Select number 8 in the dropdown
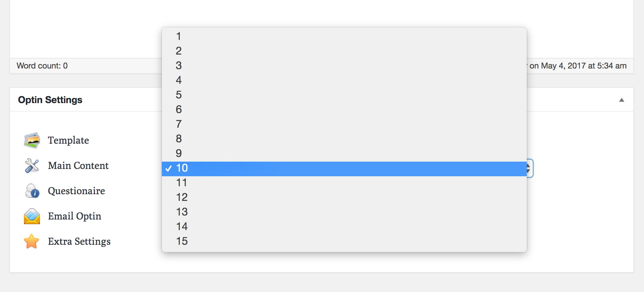The image size is (644, 292). 344,138
